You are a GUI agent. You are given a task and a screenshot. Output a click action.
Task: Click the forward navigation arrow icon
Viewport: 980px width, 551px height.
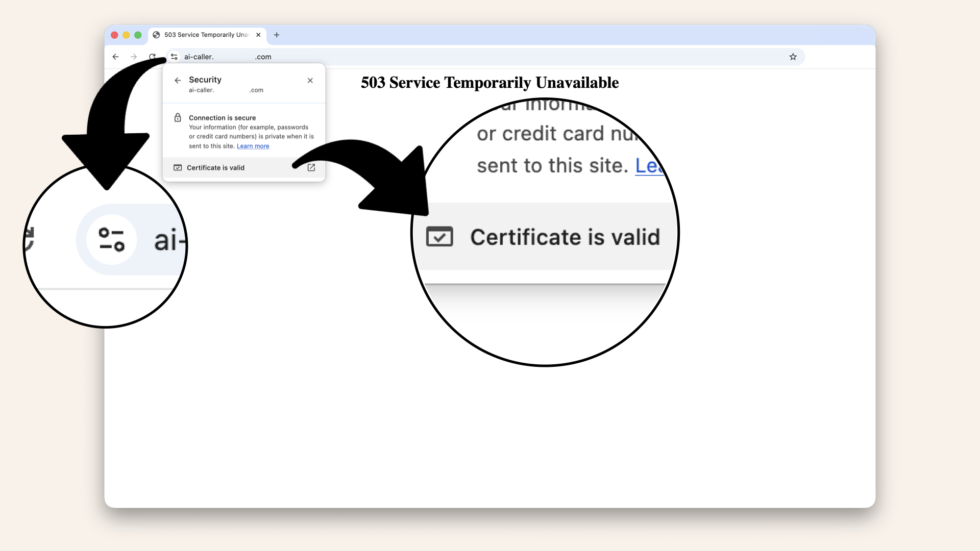click(134, 57)
